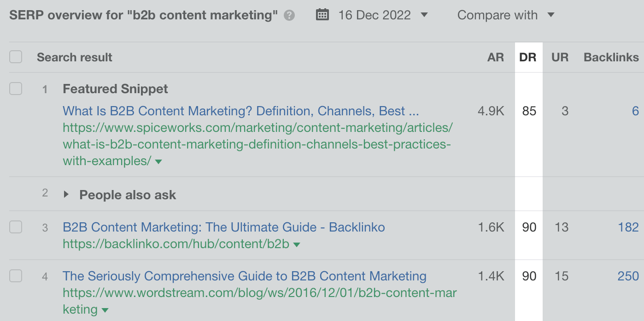Sort by the AR column header
Image resolution: width=644 pixels, height=321 pixels.
pyautogui.click(x=496, y=57)
